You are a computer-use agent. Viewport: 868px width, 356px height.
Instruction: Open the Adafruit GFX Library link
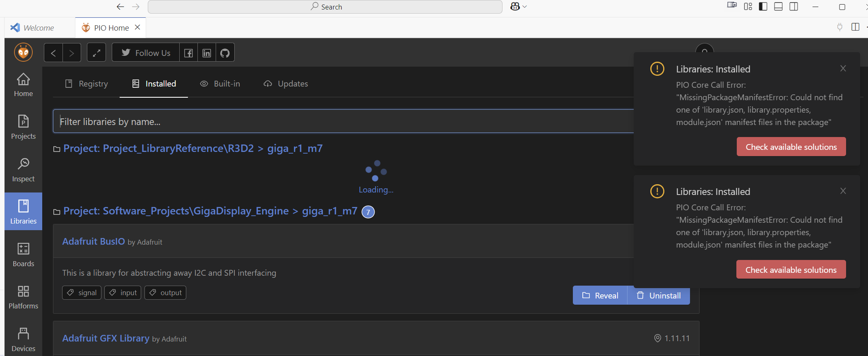(106, 338)
